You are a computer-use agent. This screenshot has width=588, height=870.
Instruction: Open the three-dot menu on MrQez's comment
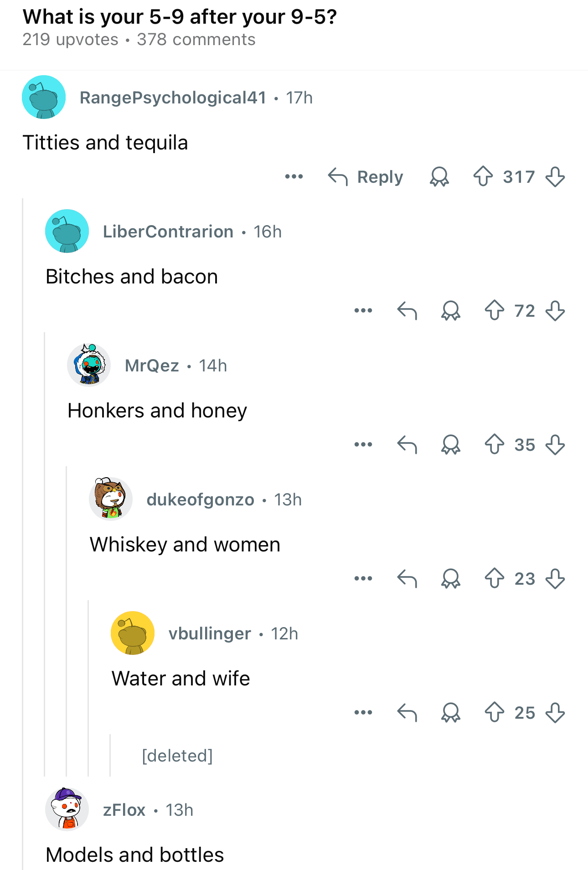pyautogui.click(x=363, y=445)
